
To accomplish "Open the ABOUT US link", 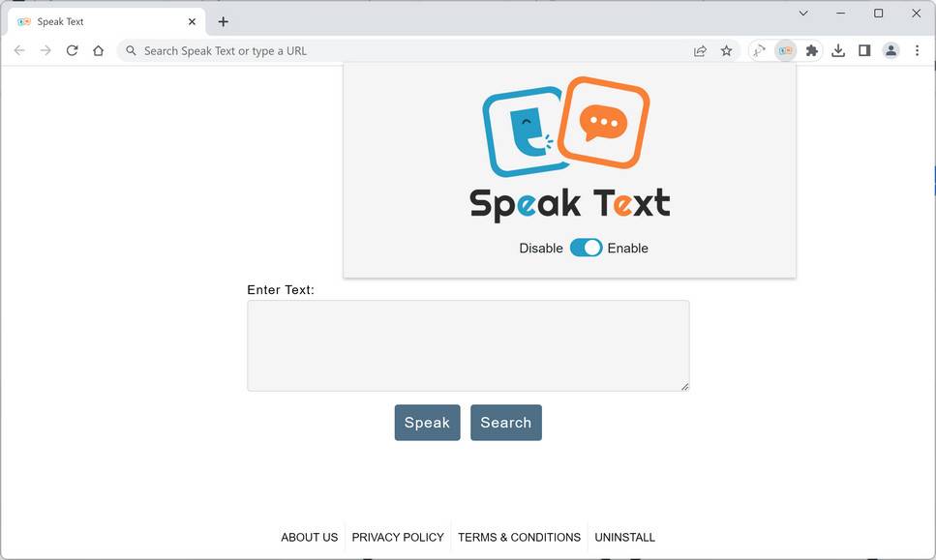I will click(x=309, y=538).
